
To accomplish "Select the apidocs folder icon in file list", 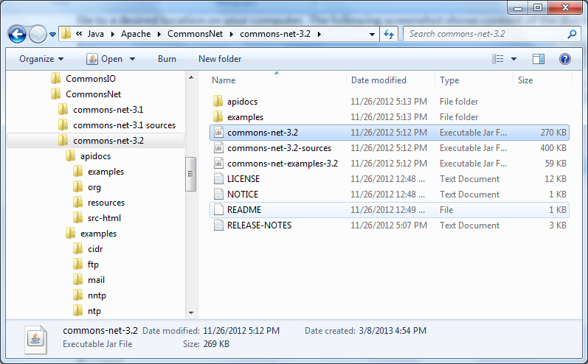I will [218, 102].
